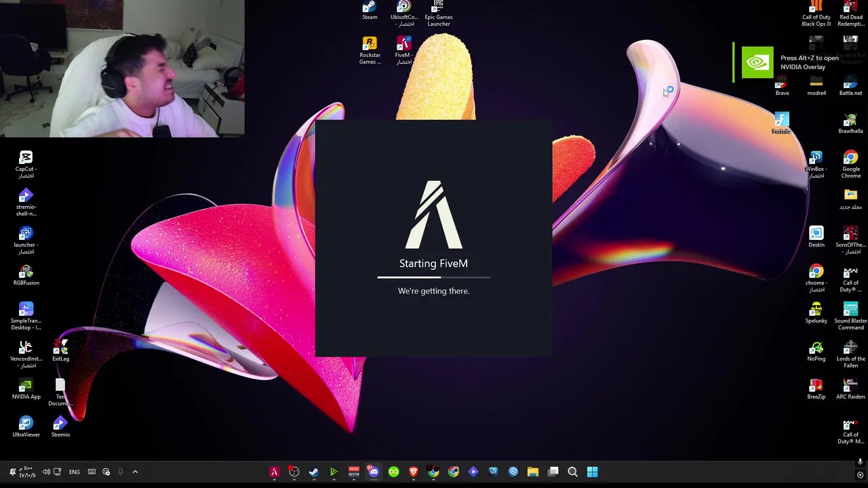The height and width of the screenshot is (488, 868).
Task: Open the FiveM desktop shortcut
Action: pyautogui.click(x=403, y=51)
